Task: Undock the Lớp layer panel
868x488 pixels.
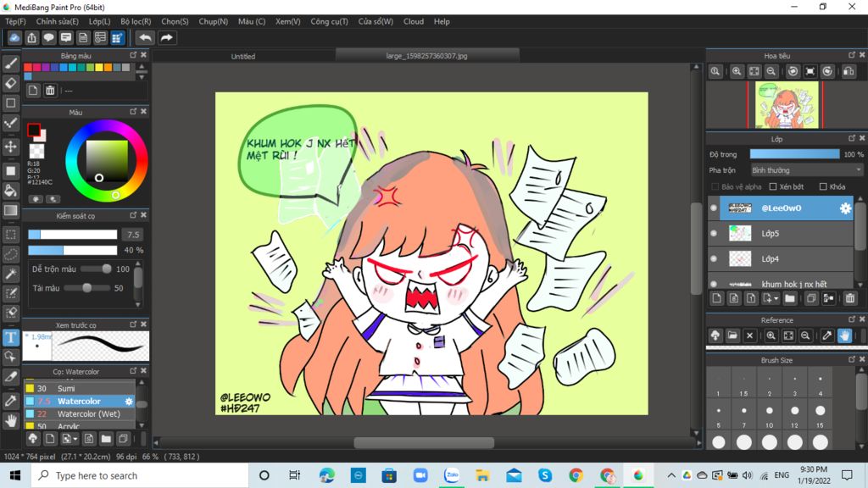Action: 852,138
